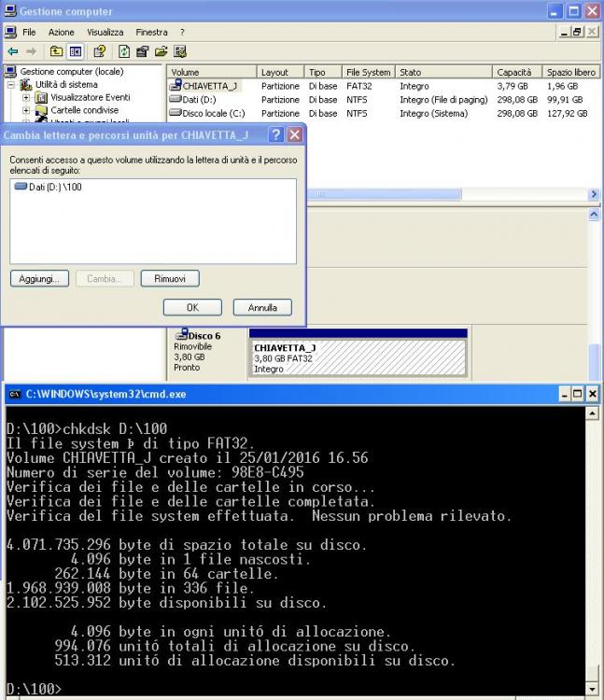604x700 pixels.
Task: Click the Back arrow toolbar icon
Action: pyautogui.click(x=12, y=51)
